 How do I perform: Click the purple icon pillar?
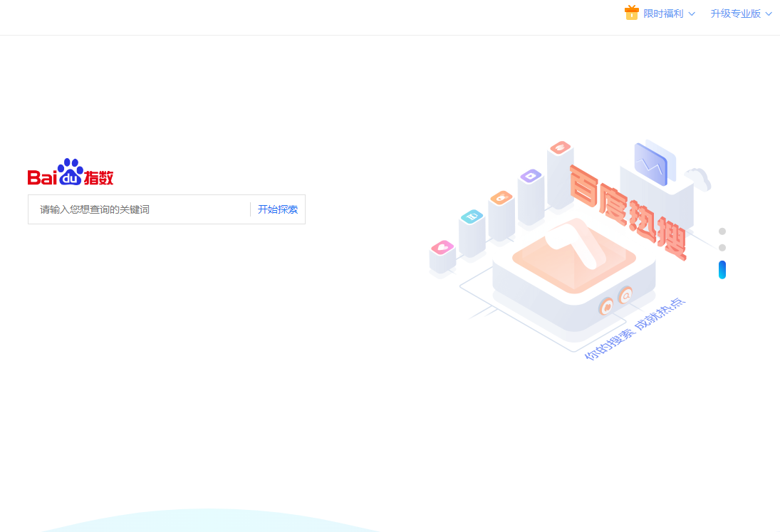(531, 176)
